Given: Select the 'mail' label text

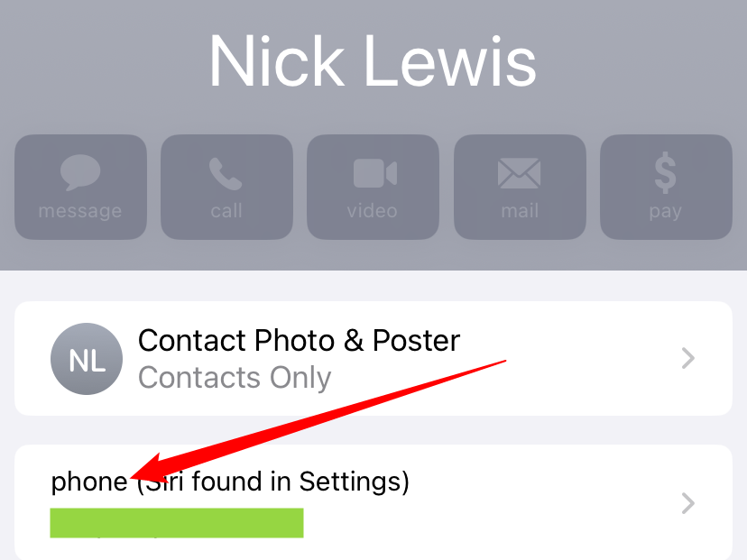Looking at the screenshot, I should pyautogui.click(x=520, y=210).
